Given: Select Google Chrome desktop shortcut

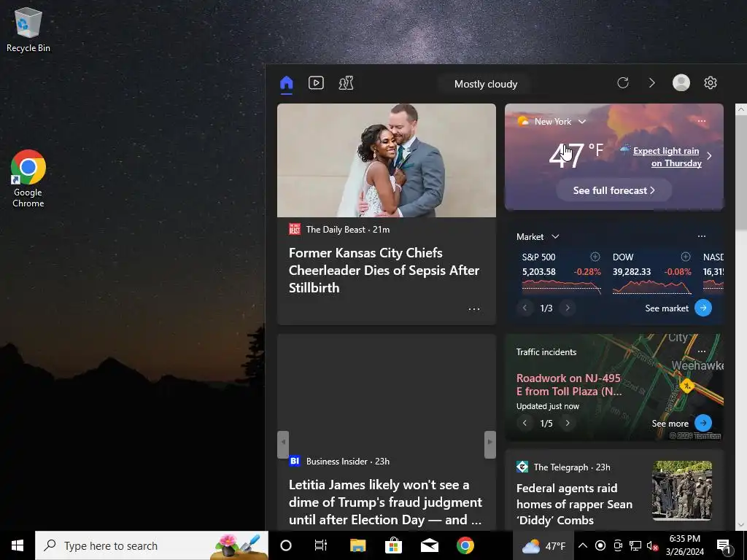Looking at the screenshot, I should point(28,179).
